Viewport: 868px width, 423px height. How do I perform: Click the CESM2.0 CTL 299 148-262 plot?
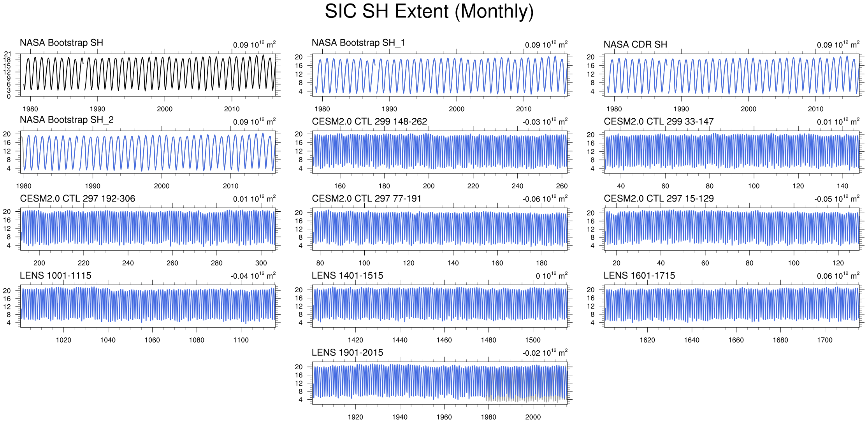point(440,152)
